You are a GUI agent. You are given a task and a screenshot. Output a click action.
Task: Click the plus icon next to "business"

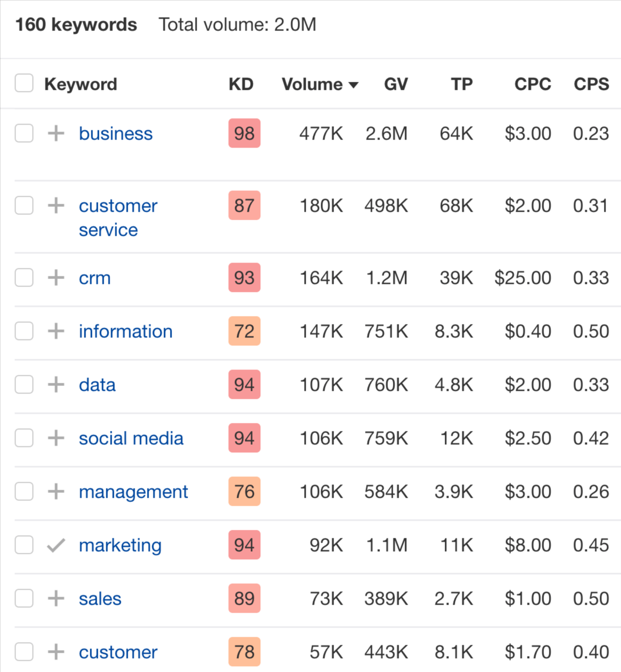tap(55, 133)
